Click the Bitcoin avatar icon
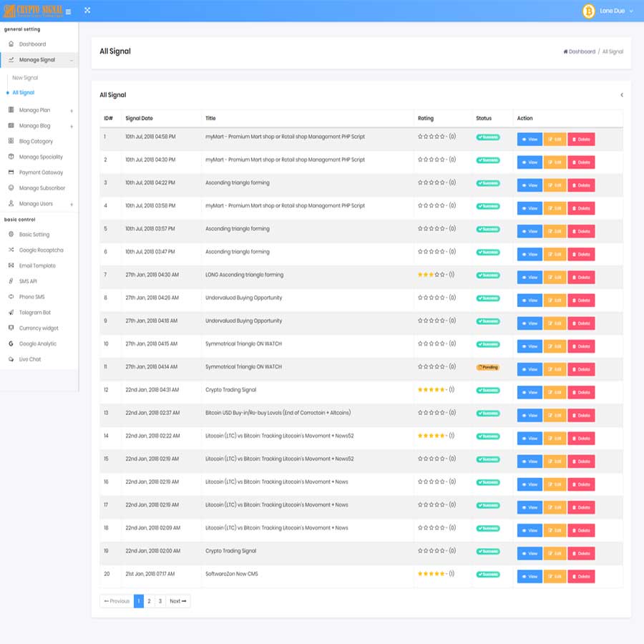Viewport: 644px width, 644px height. click(x=589, y=11)
